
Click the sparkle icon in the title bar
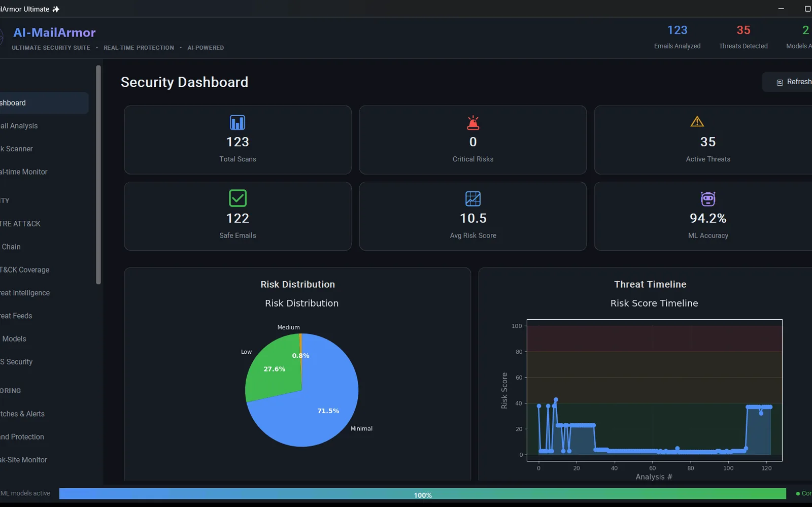click(56, 9)
